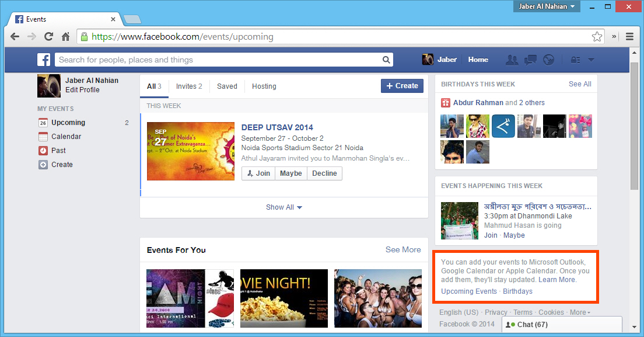This screenshot has height=337, width=644.
Task: Click the Create event button
Action: (402, 86)
